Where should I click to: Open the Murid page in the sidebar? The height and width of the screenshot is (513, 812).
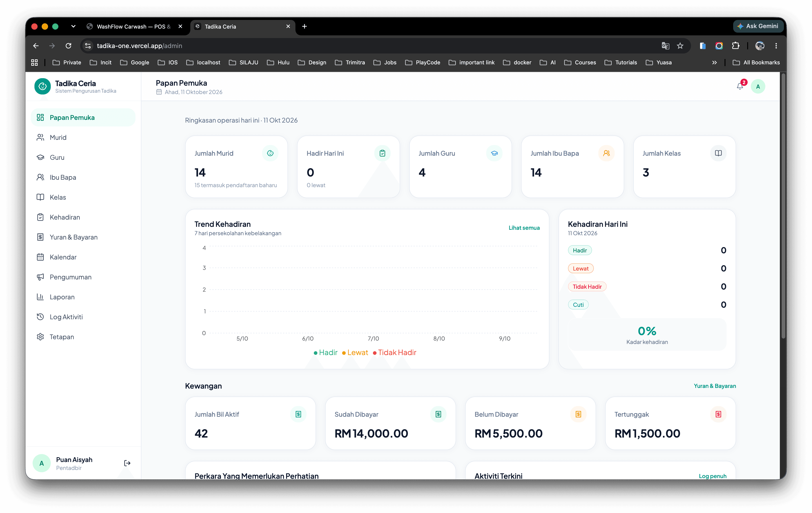[x=83, y=138]
